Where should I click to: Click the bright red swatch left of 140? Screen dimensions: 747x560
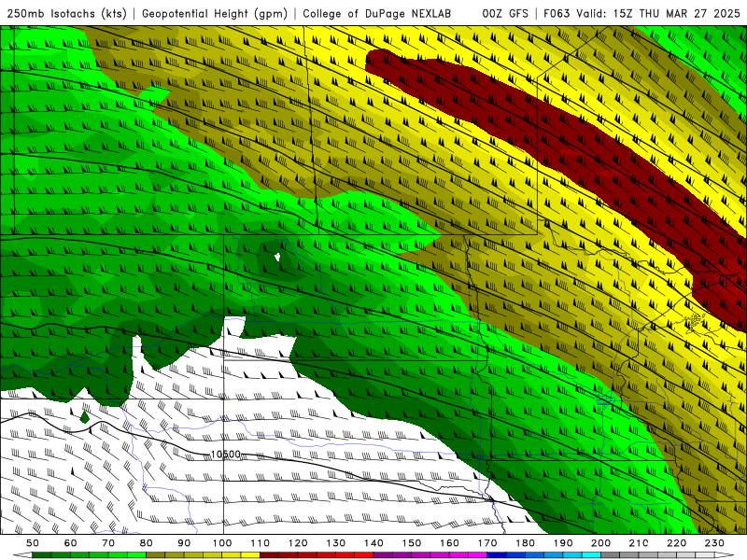coord(364,555)
